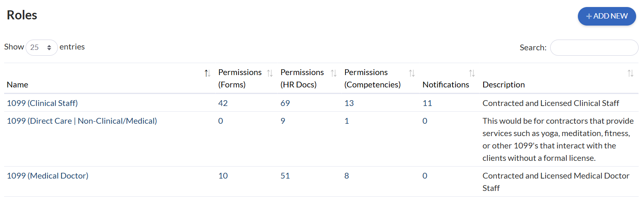Click Competencies count 8 for Medical Doctor
The width and height of the screenshot is (644, 200).
point(346,176)
